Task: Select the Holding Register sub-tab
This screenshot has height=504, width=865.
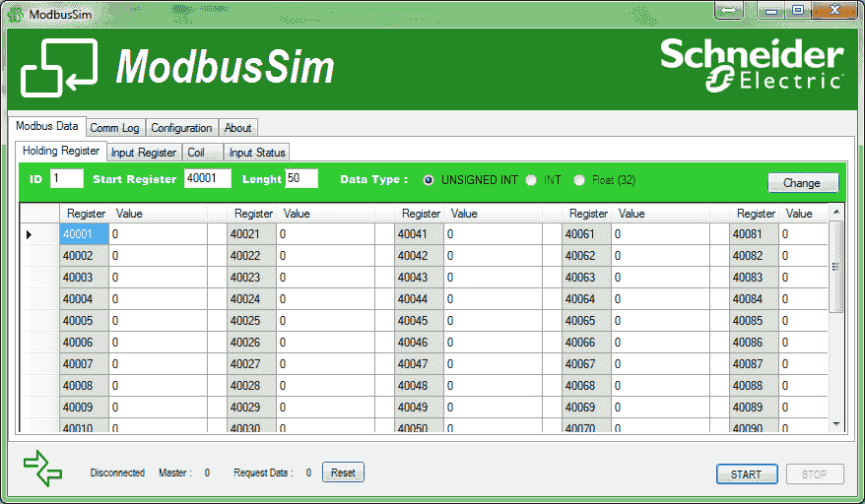Action: coord(61,151)
